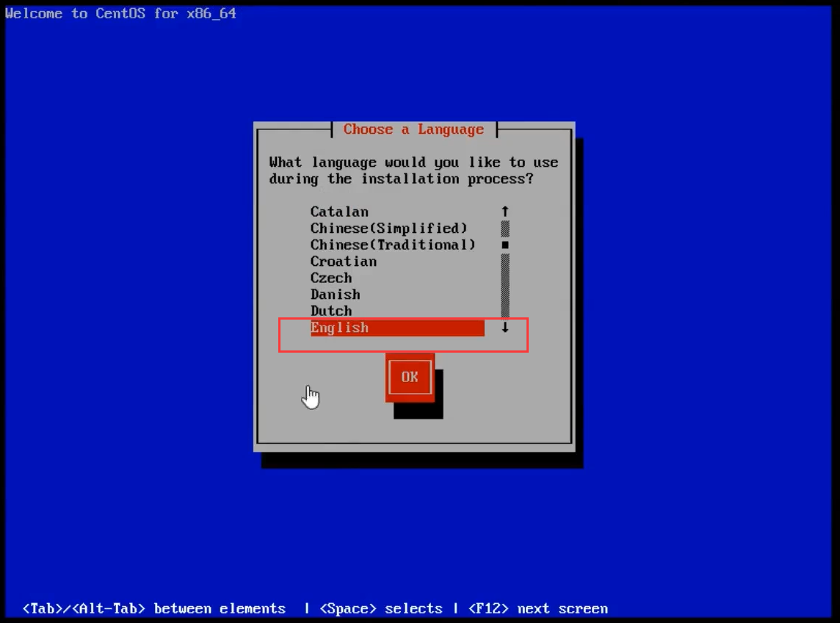
Task: Click the black scrollbar position marker
Action: pyautogui.click(x=504, y=245)
